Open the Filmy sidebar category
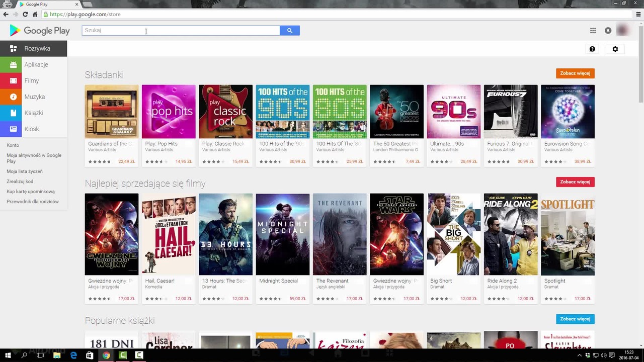This screenshot has width=644, height=362. coord(33,80)
